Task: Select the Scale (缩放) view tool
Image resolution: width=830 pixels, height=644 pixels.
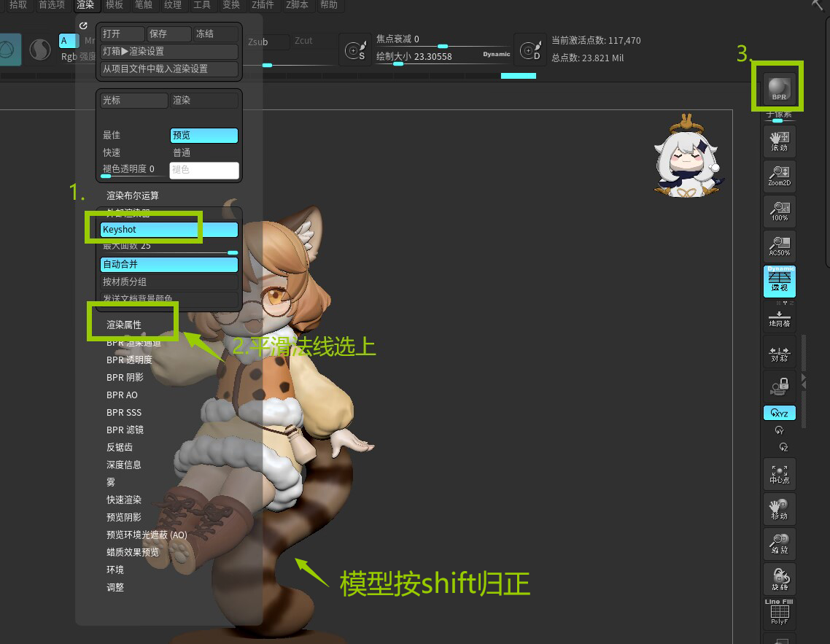Action: pyautogui.click(x=779, y=543)
